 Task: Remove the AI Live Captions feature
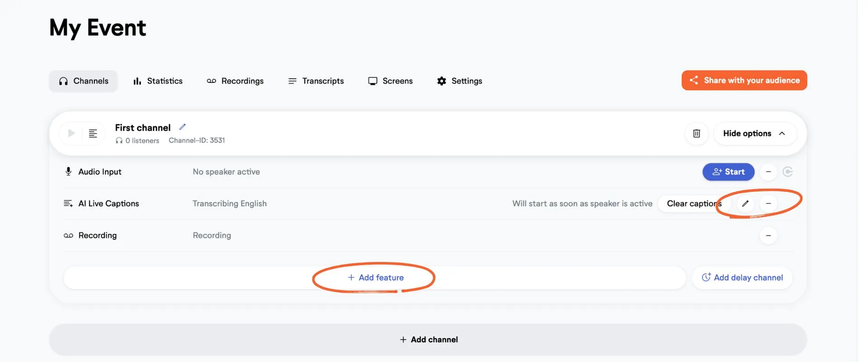point(768,204)
